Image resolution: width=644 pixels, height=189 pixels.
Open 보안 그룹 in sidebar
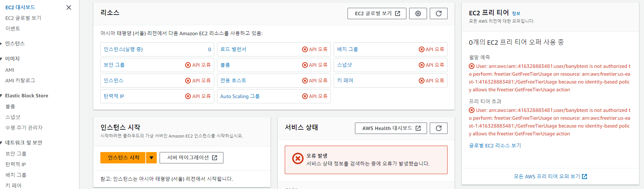(16, 154)
